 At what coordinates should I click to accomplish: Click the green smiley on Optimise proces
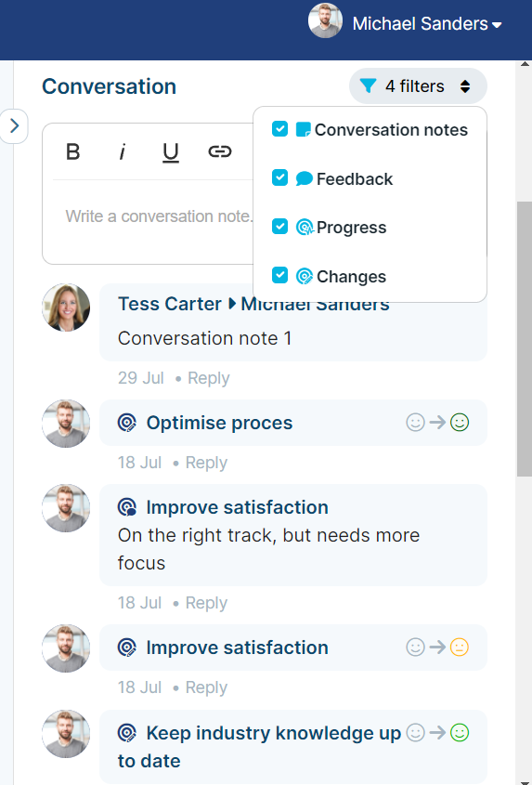[x=460, y=422]
